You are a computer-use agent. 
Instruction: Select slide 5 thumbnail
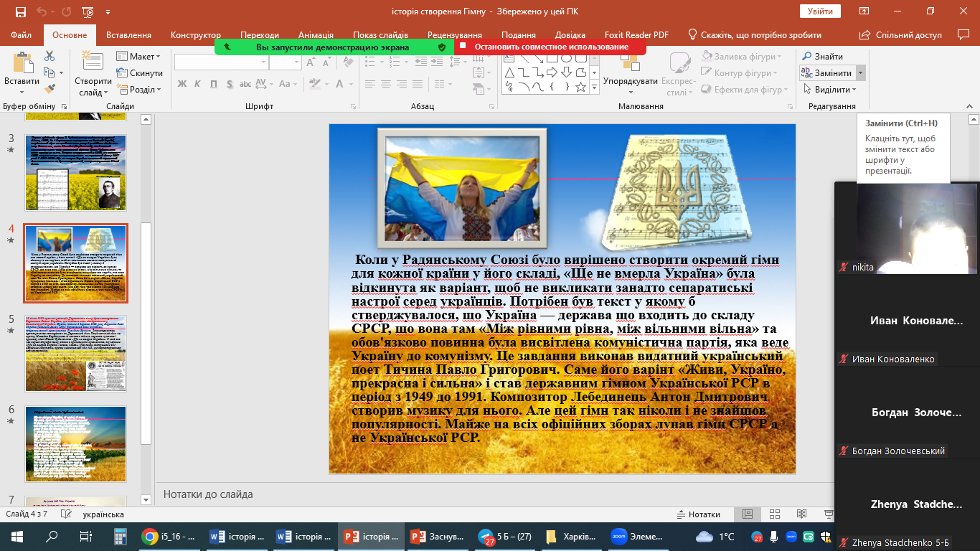click(76, 353)
